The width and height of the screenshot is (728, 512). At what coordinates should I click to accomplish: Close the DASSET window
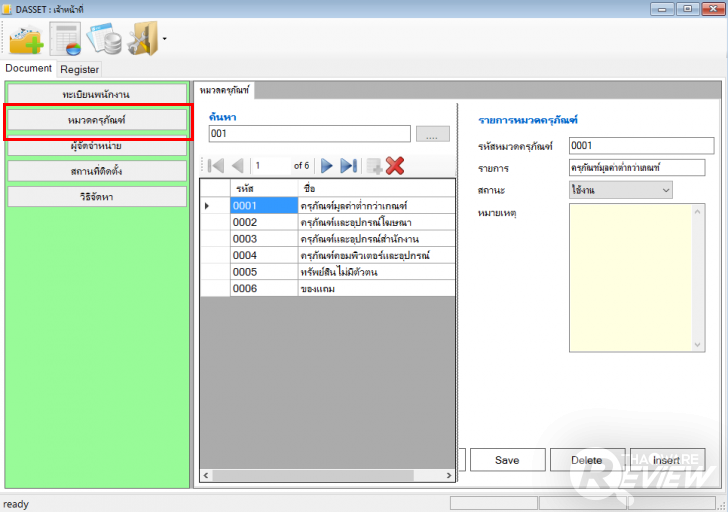click(713, 9)
